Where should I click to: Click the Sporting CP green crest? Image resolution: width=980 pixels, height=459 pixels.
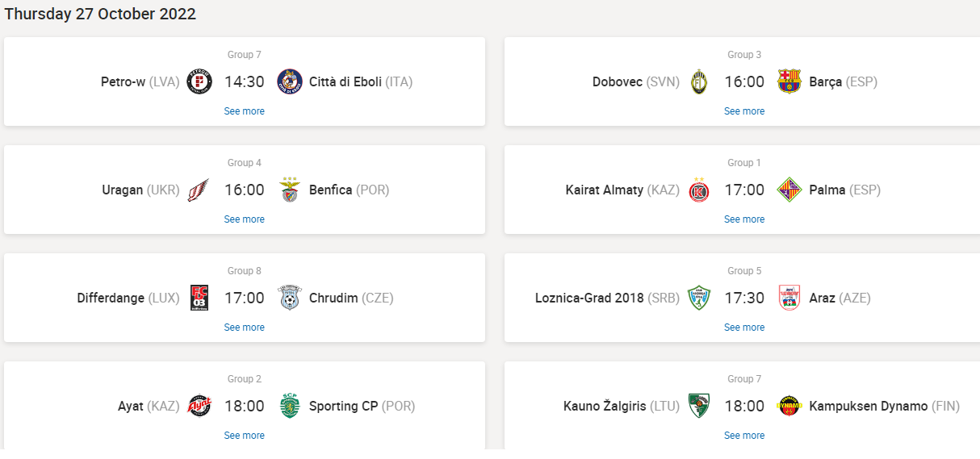pos(289,407)
